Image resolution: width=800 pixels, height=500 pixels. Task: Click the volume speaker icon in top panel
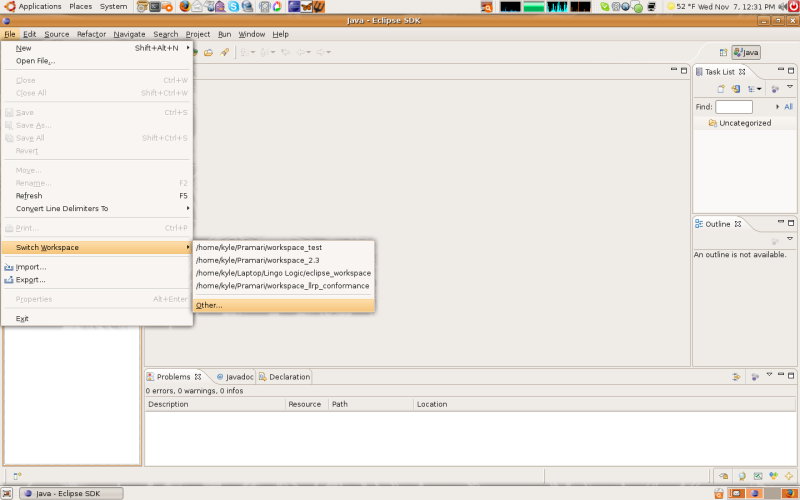pos(783,7)
